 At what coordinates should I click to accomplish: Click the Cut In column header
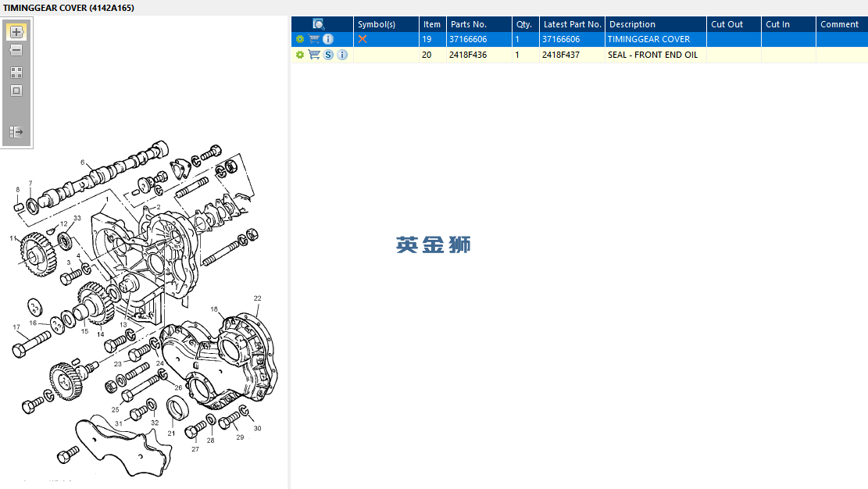tap(788, 24)
